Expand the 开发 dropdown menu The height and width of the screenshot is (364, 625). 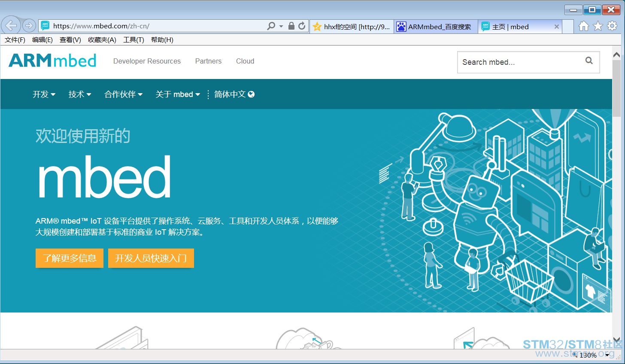click(x=44, y=94)
